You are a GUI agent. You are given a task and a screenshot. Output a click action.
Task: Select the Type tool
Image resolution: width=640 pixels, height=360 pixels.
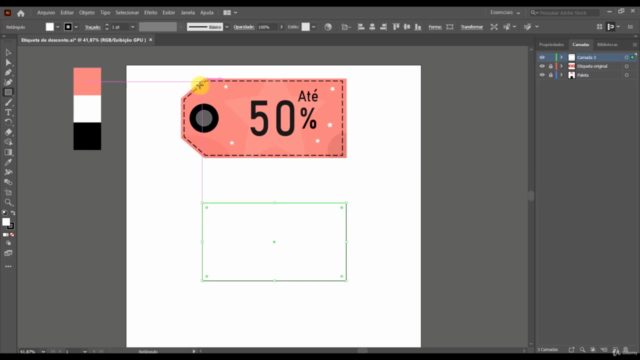[x=8, y=112]
